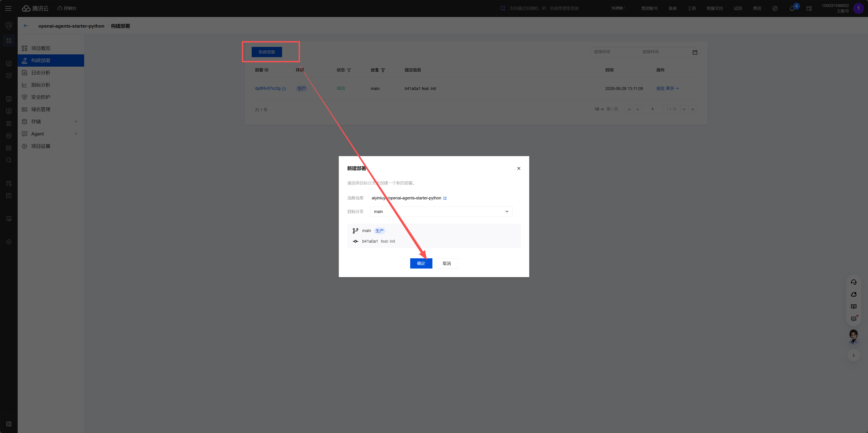Image resolution: width=868 pixels, height=433 pixels.
Task: Go back using the breadcrumb arrow
Action: (26, 26)
